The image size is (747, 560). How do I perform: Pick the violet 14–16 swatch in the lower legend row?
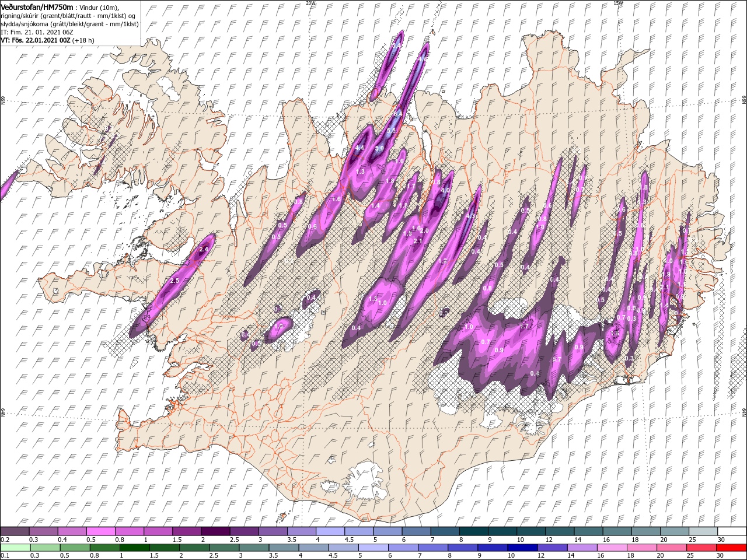[582, 548]
